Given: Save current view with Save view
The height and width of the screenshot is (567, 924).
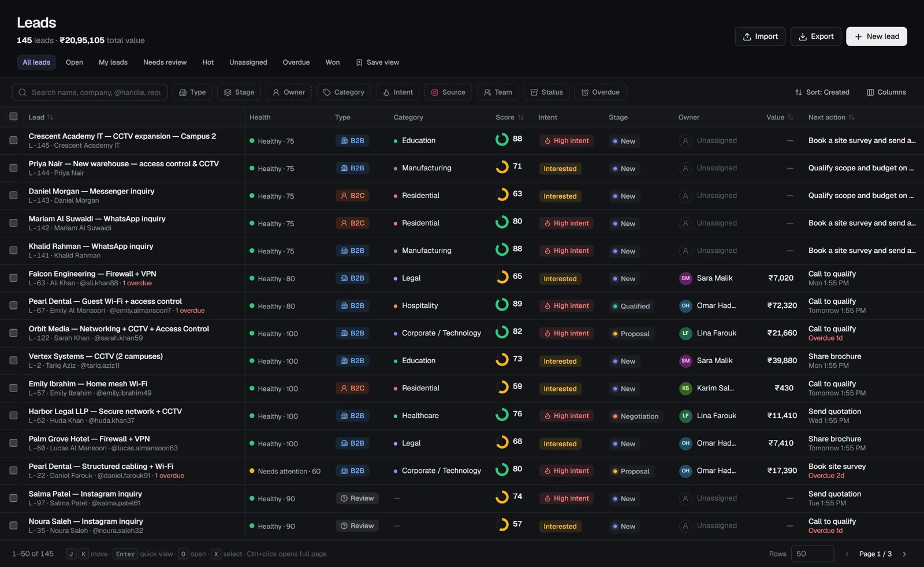Looking at the screenshot, I should (377, 62).
